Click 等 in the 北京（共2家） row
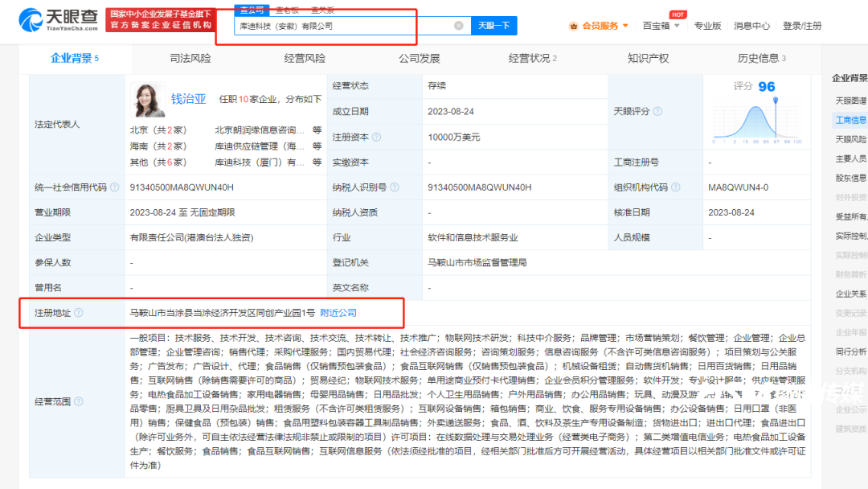 pos(317,130)
